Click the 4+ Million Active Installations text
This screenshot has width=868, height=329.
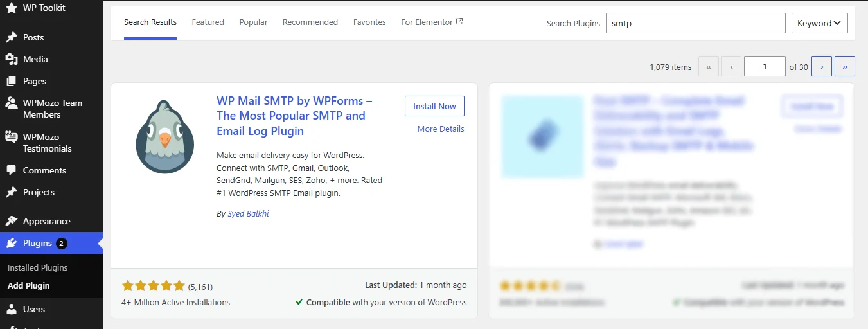click(x=175, y=302)
